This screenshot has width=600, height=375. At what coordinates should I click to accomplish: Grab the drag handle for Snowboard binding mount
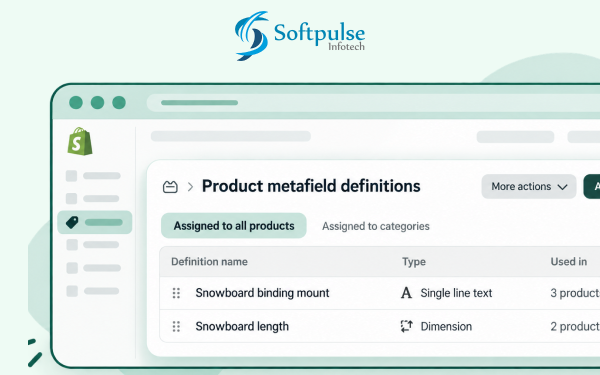point(176,293)
